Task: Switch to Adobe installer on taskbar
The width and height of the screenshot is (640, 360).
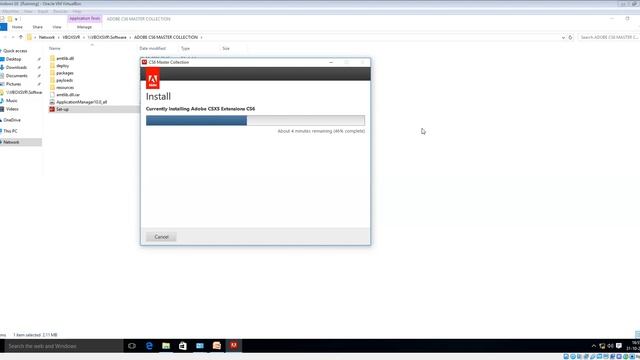Action: 233,346
